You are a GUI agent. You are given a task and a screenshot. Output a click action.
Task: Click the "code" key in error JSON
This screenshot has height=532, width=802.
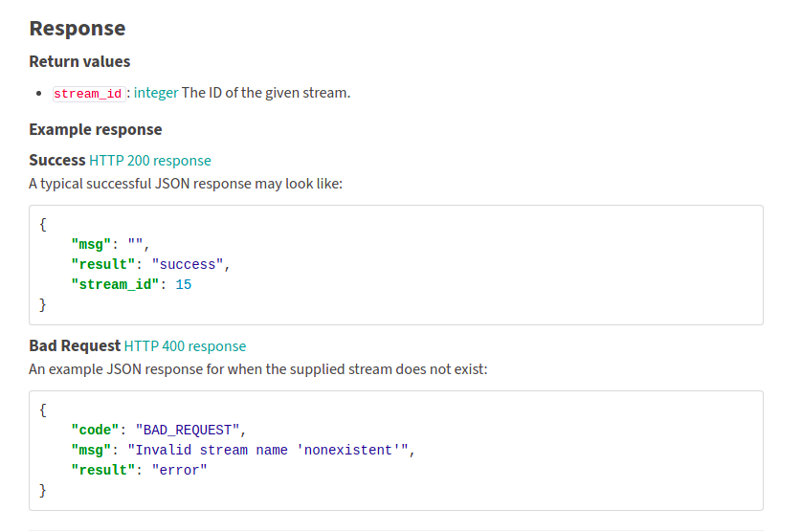pyautogui.click(x=95, y=431)
